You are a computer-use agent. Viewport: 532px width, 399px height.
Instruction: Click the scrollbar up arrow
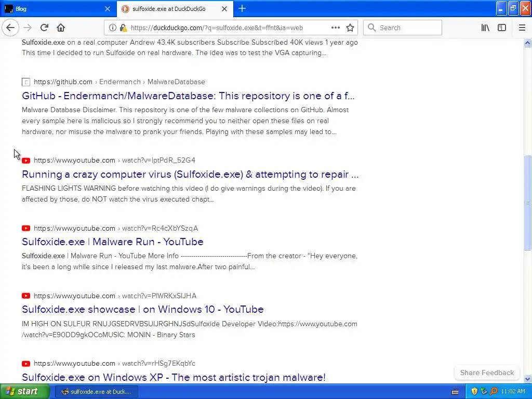527,43
